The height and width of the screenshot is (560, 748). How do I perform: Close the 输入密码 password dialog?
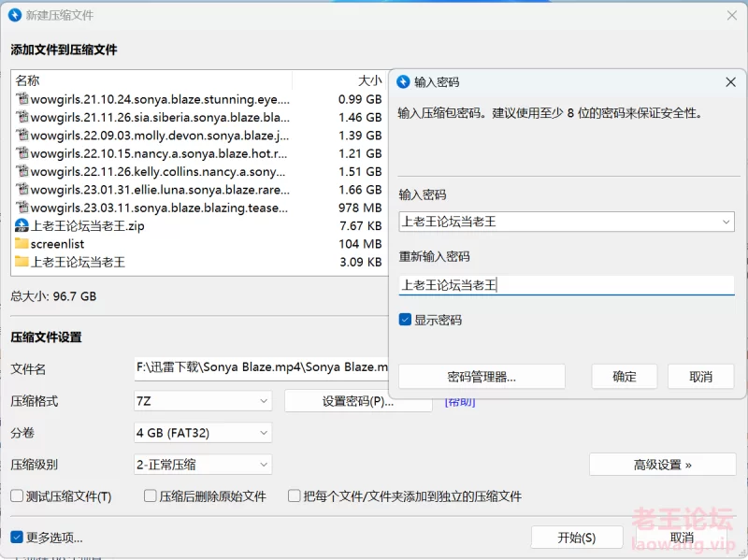pos(730,82)
